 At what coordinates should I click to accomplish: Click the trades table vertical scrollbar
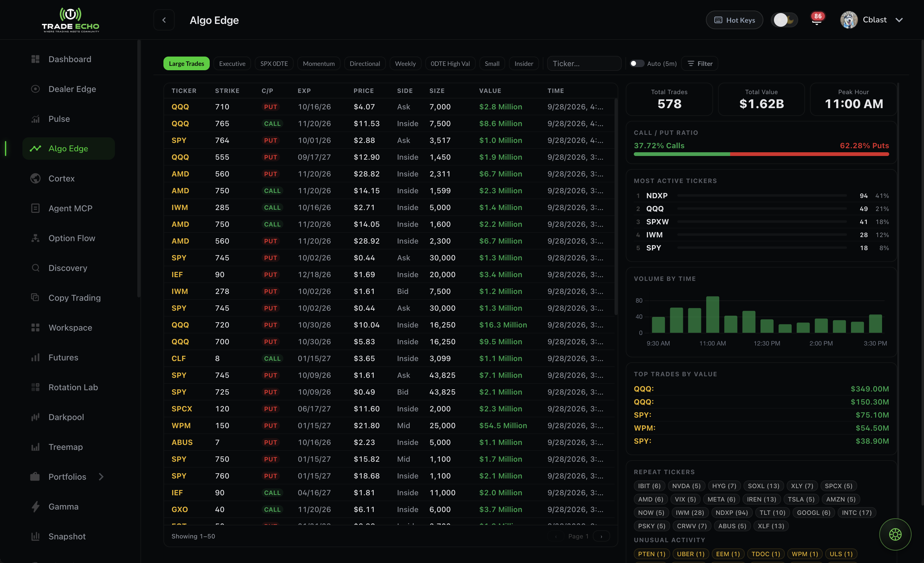616,207
